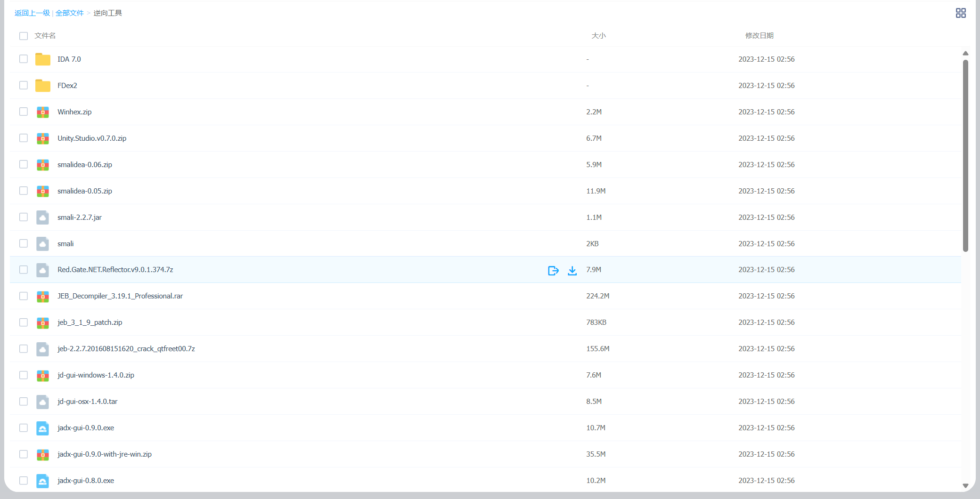
Task: Click the jeb-2.2.7 crack 7z file icon
Action: coord(43,349)
